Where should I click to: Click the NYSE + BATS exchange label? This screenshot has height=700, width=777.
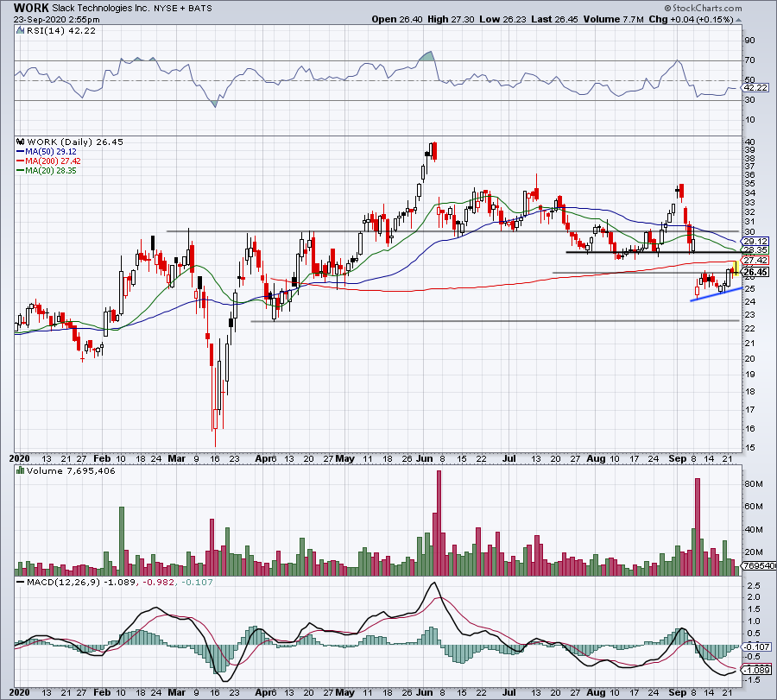click(x=183, y=8)
